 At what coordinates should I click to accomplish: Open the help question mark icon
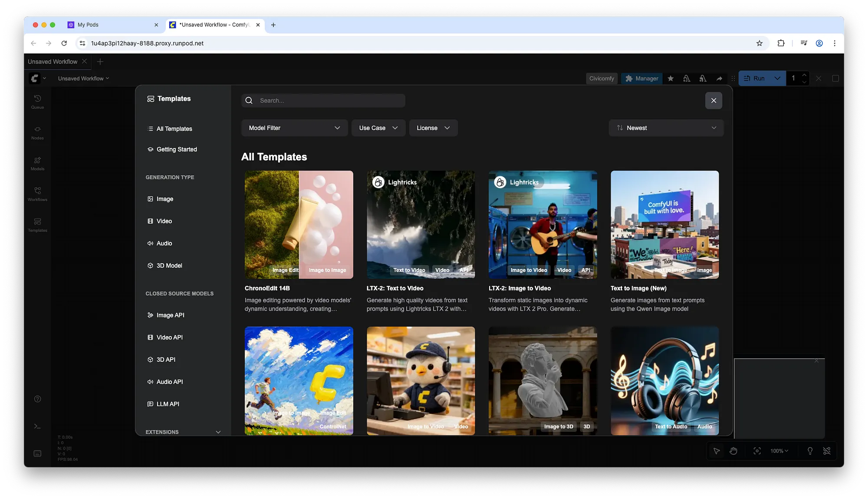pos(37,399)
